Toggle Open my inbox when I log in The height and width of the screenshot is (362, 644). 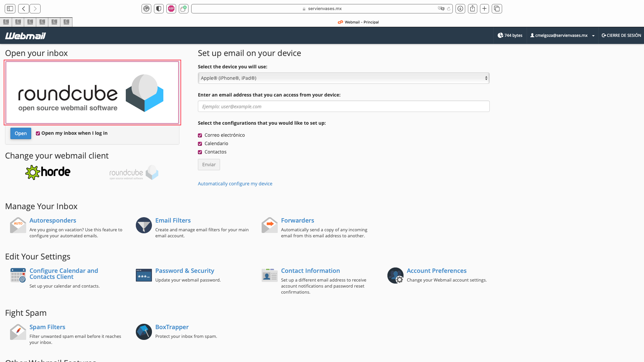pyautogui.click(x=38, y=133)
